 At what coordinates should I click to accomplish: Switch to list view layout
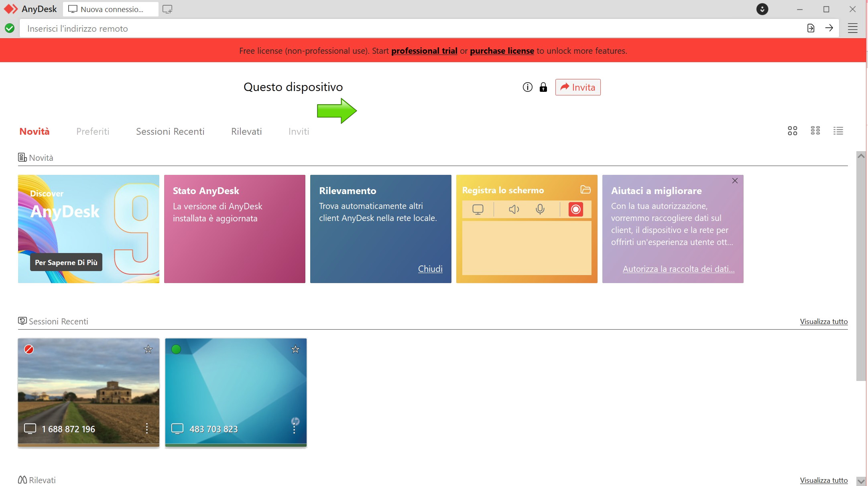pyautogui.click(x=839, y=131)
